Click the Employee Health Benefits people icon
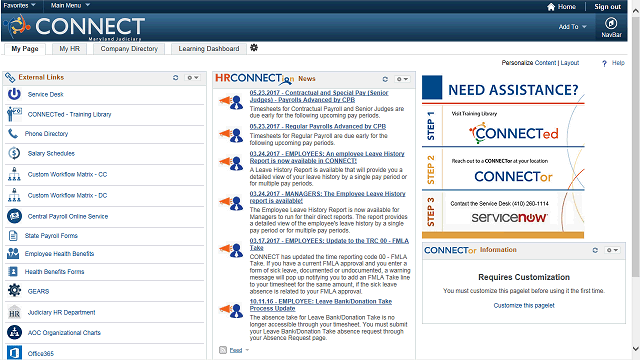The image size is (640, 360). (13, 253)
